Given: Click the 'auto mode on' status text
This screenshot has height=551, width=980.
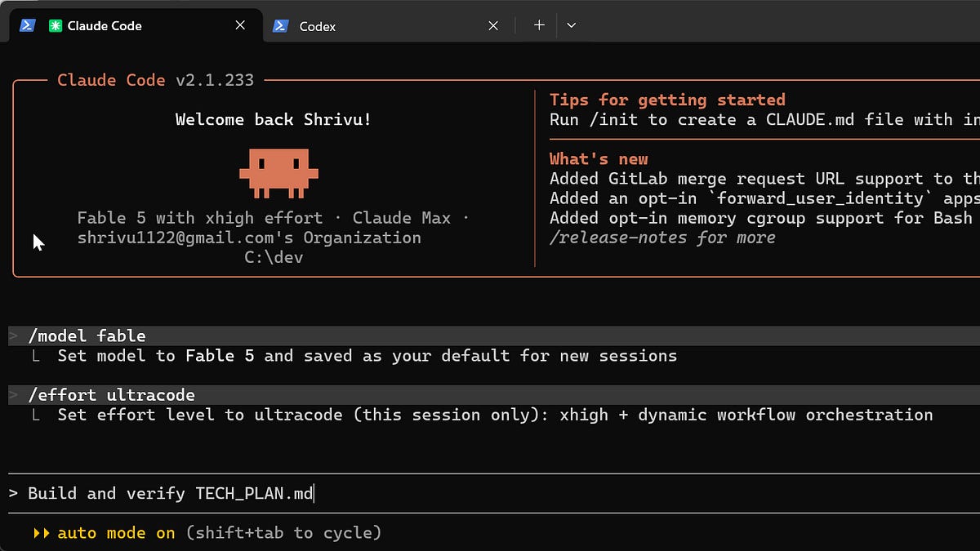Looking at the screenshot, I should pyautogui.click(x=116, y=533).
